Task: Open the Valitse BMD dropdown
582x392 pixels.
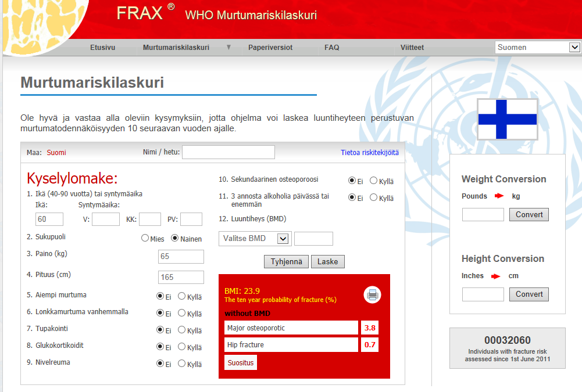Action: pos(255,239)
